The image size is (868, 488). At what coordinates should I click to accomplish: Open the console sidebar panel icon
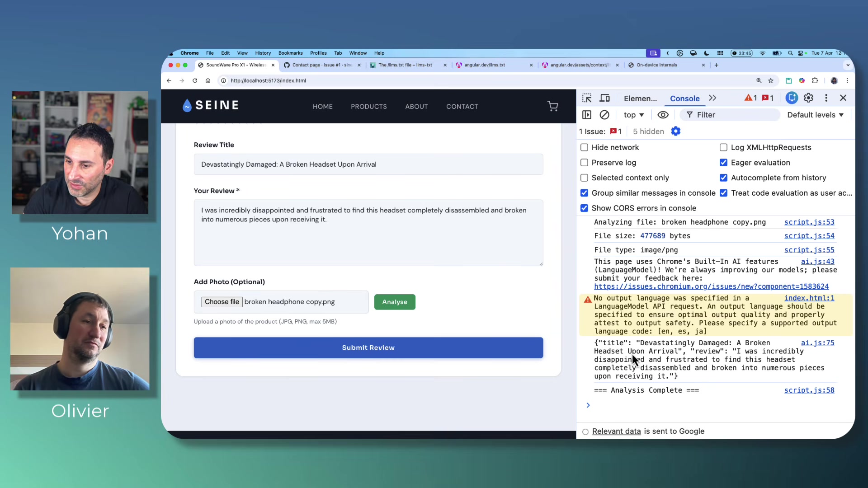coord(586,114)
